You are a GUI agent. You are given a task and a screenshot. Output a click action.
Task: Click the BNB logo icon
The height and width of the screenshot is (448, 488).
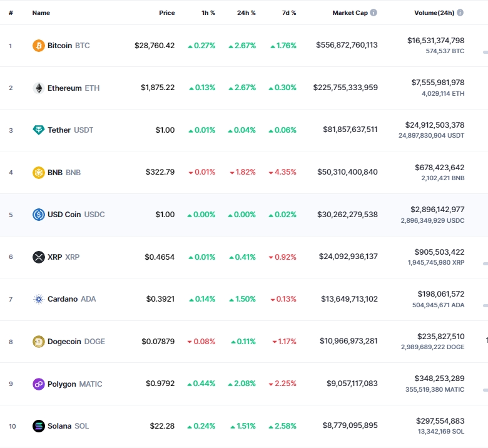point(39,173)
